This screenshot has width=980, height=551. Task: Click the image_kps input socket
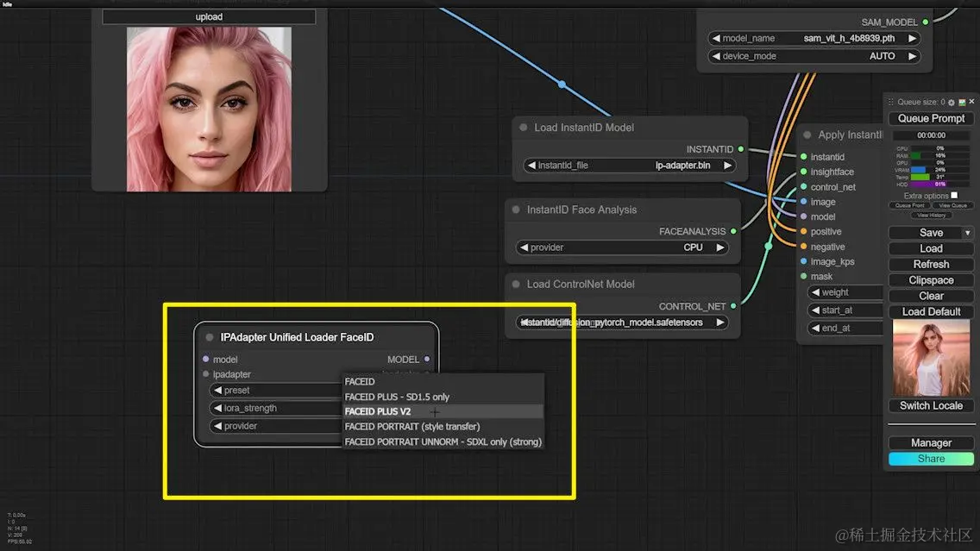tap(804, 262)
